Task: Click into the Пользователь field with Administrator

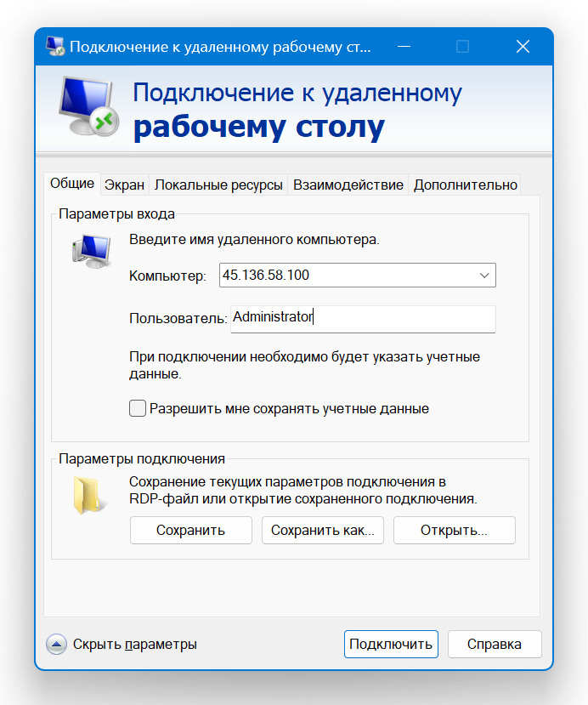Action: click(363, 319)
